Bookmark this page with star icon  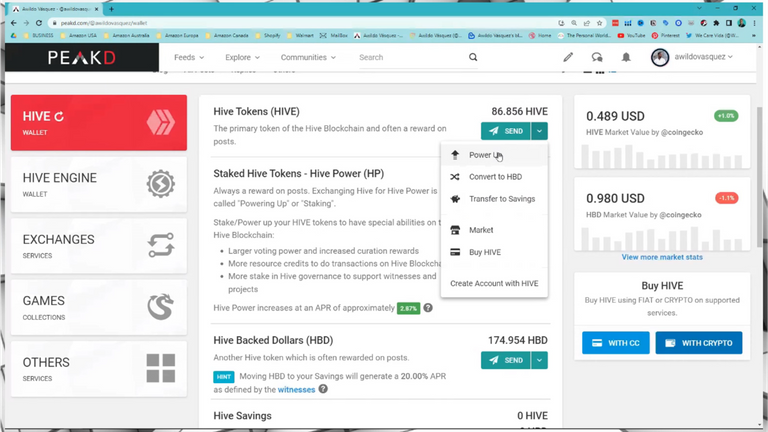coord(599,23)
